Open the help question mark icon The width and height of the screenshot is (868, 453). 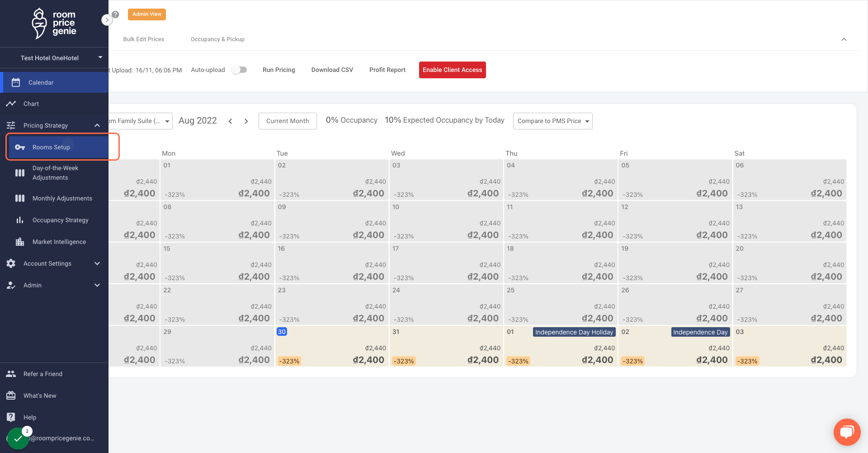click(116, 14)
